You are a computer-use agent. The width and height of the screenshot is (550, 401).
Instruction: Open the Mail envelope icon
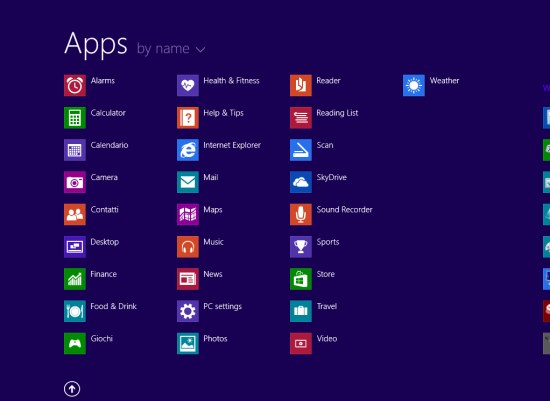188,182
